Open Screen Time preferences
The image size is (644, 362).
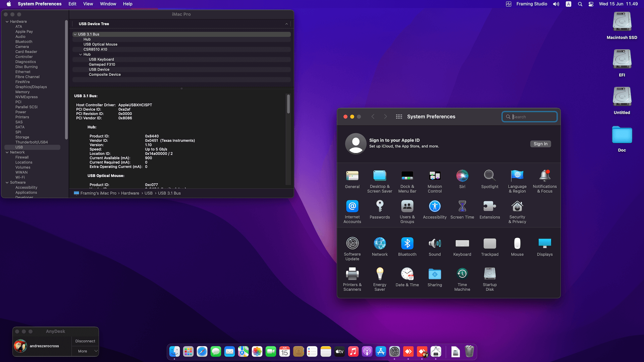tap(462, 206)
